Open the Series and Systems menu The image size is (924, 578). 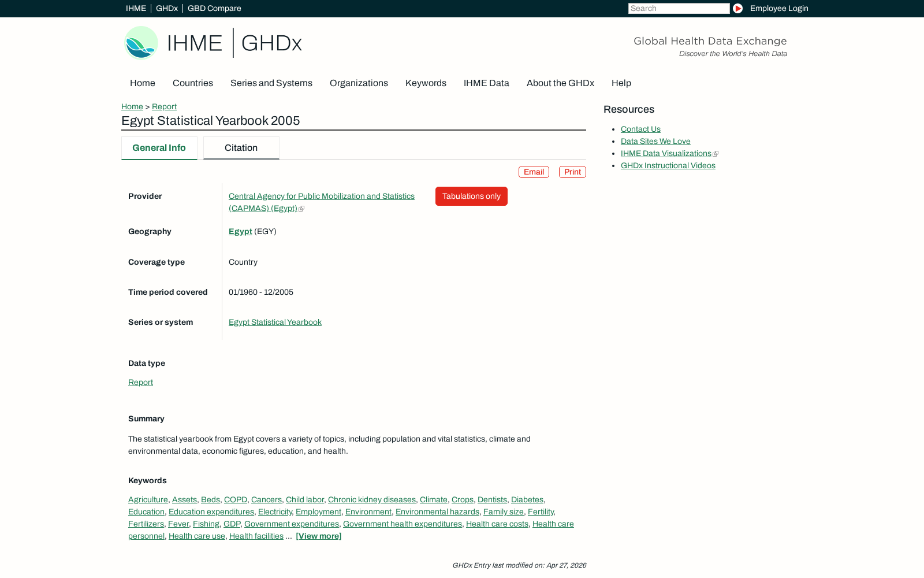(x=271, y=83)
